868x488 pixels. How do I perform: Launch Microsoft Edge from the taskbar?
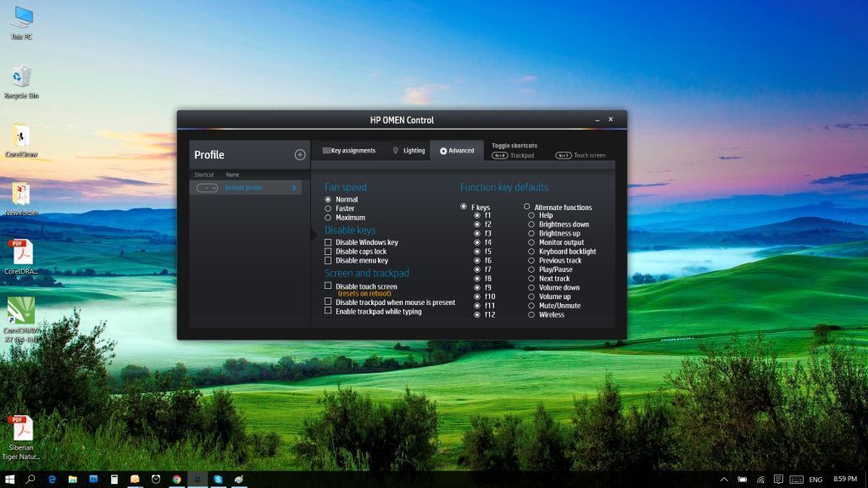[x=52, y=480]
